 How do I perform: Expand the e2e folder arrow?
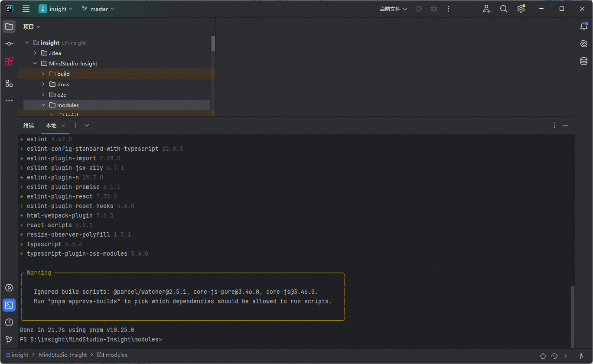click(43, 94)
